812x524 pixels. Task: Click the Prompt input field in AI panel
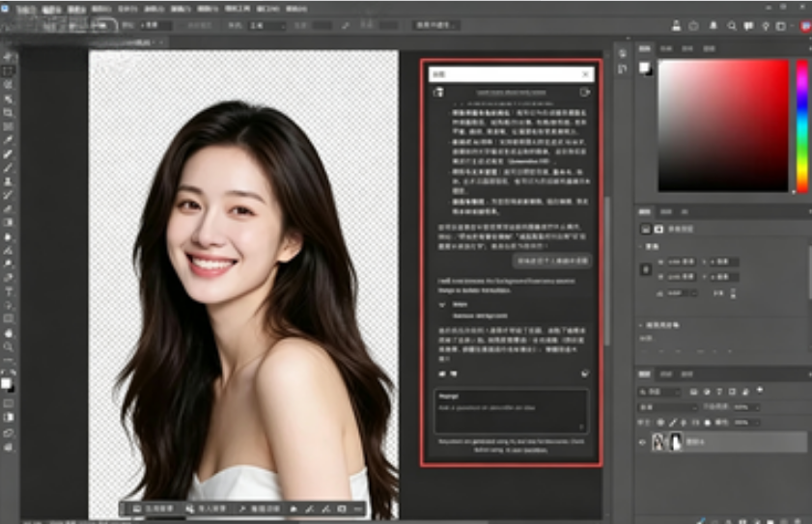coord(511,412)
